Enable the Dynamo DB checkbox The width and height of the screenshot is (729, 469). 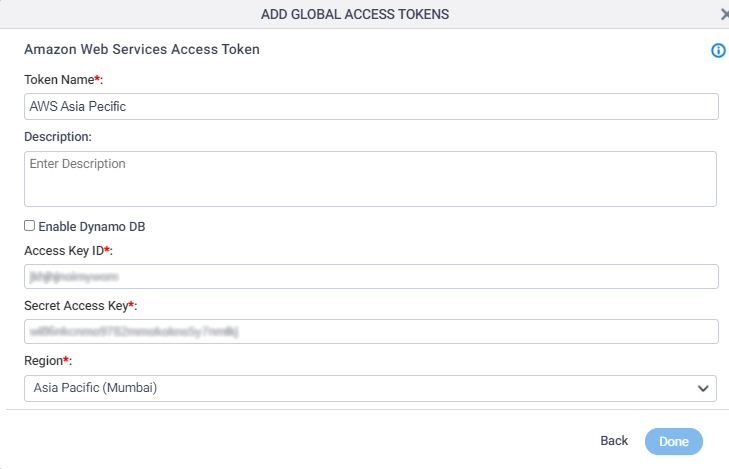coord(29,226)
